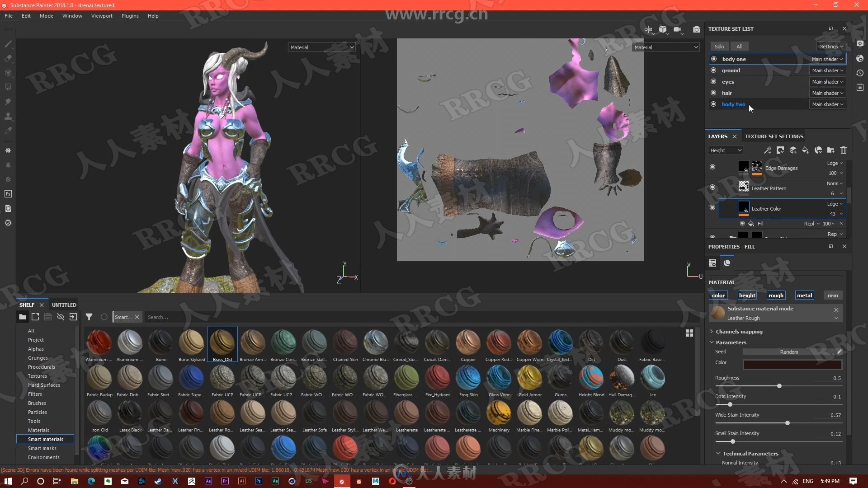
Task: Select the Projection tool
Action: pyautogui.click(x=8, y=73)
